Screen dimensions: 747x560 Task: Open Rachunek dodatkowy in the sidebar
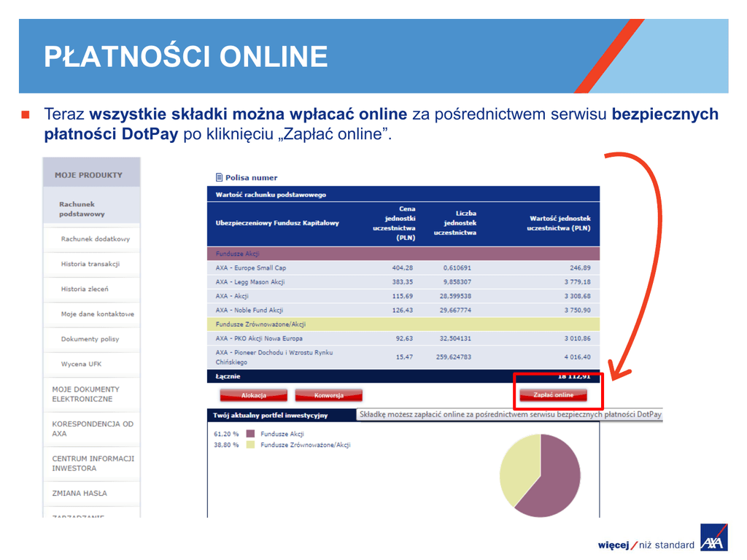pos(95,239)
